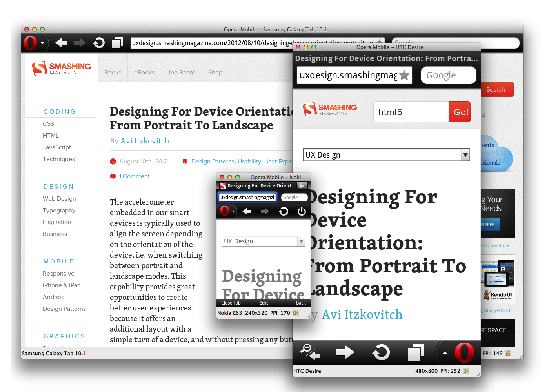
Task: Open the Usability tag link
Action: 249,162
